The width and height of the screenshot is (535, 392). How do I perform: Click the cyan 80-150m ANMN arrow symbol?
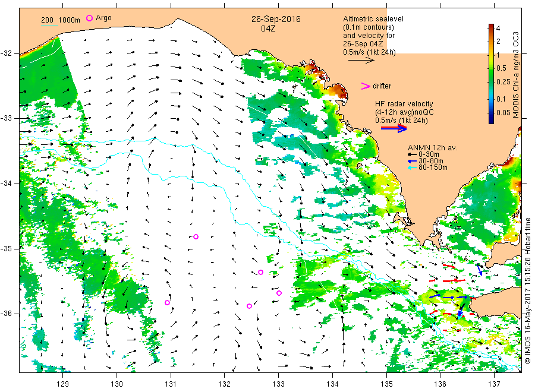pyautogui.click(x=412, y=167)
